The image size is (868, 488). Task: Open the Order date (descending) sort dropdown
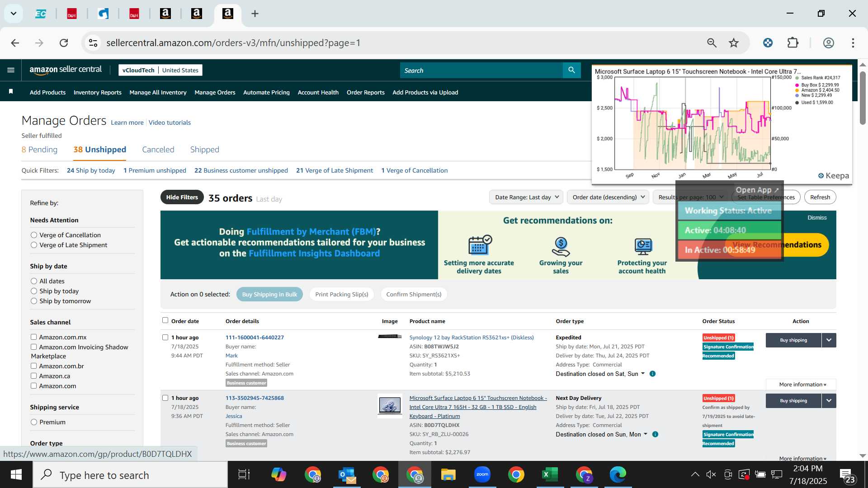608,197
